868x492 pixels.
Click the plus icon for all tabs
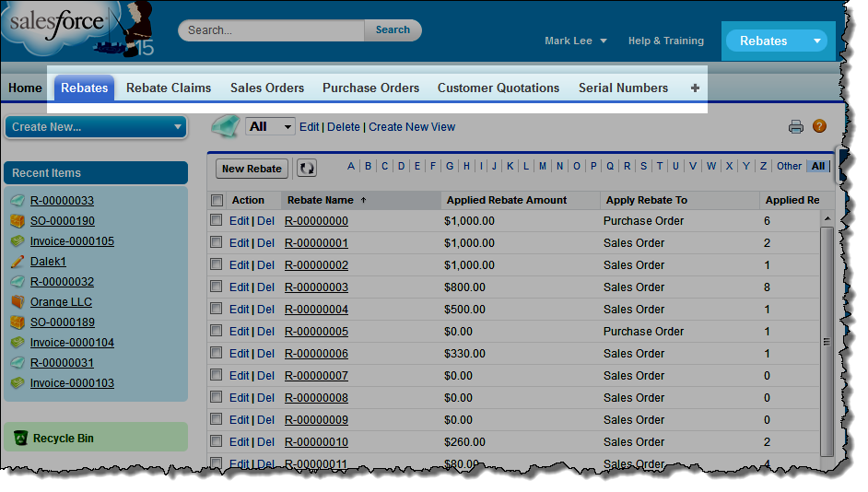click(x=695, y=88)
